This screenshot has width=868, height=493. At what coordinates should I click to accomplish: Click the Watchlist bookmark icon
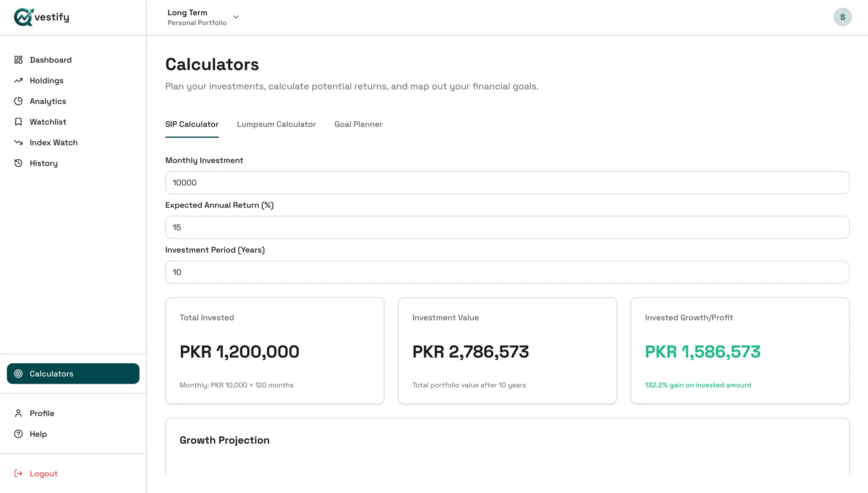click(x=18, y=122)
